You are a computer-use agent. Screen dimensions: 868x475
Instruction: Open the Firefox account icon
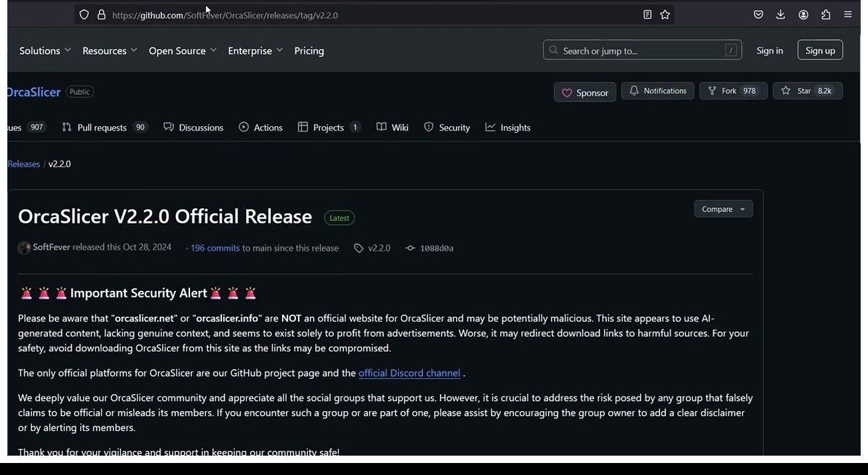pos(803,15)
